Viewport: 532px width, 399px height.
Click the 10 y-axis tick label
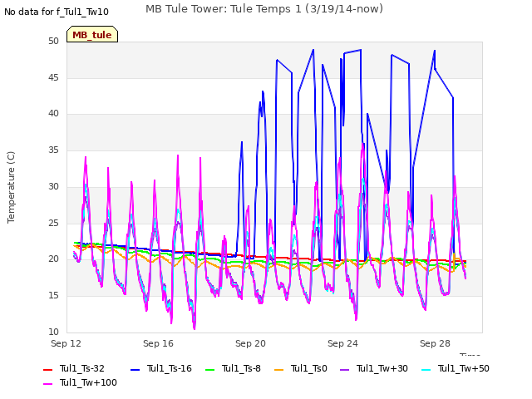pos(53,332)
